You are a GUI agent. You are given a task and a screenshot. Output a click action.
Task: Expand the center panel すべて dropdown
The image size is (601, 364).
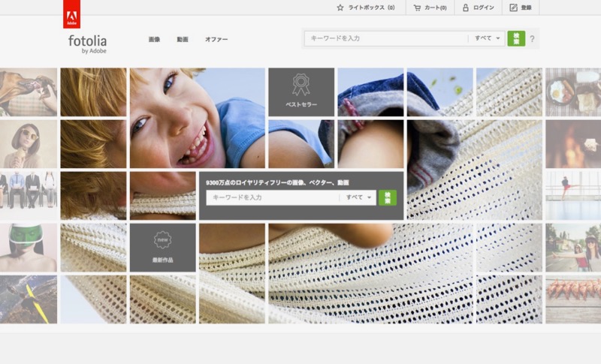pos(358,197)
